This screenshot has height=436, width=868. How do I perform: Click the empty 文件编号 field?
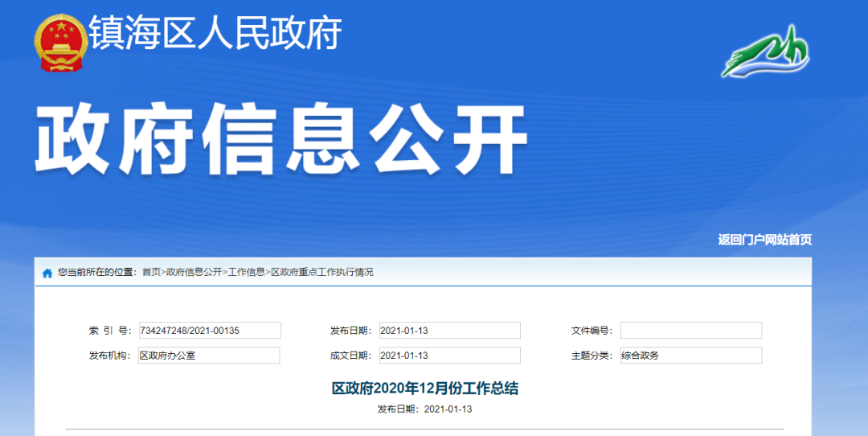pos(690,331)
